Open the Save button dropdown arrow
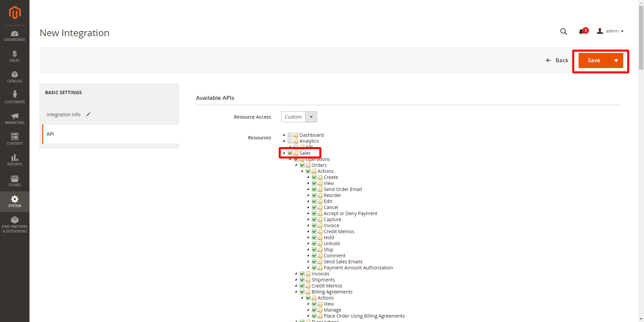 (x=616, y=61)
